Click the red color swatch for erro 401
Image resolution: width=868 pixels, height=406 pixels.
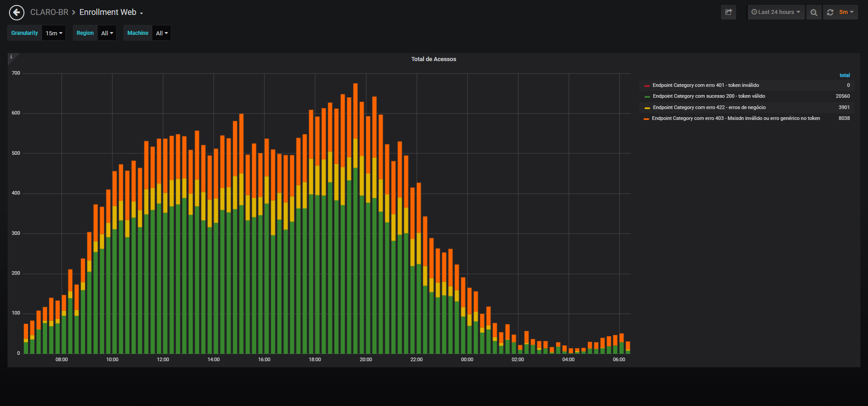tap(647, 86)
